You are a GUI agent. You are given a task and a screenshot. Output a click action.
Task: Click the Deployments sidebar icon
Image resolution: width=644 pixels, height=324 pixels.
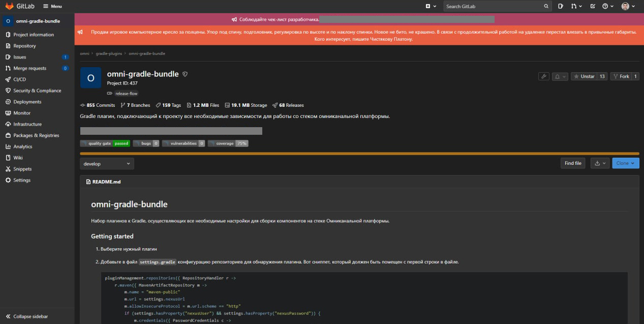[x=8, y=102]
